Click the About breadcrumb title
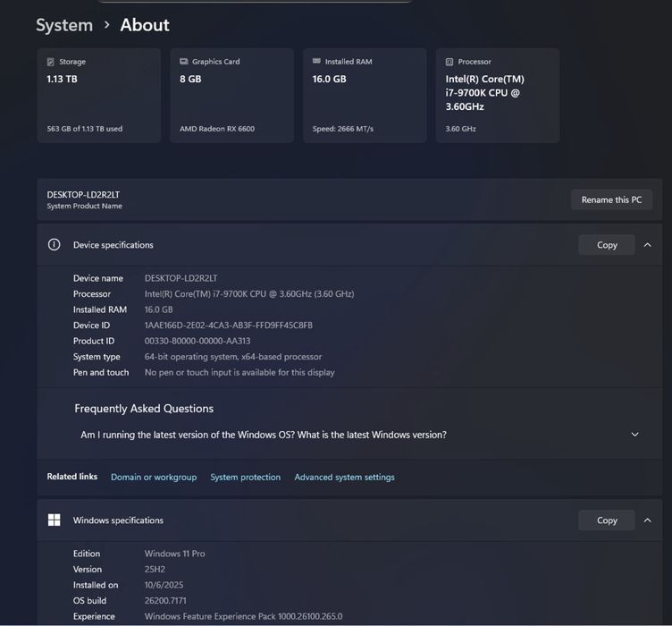Image resolution: width=672 pixels, height=626 pixels. tap(145, 25)
